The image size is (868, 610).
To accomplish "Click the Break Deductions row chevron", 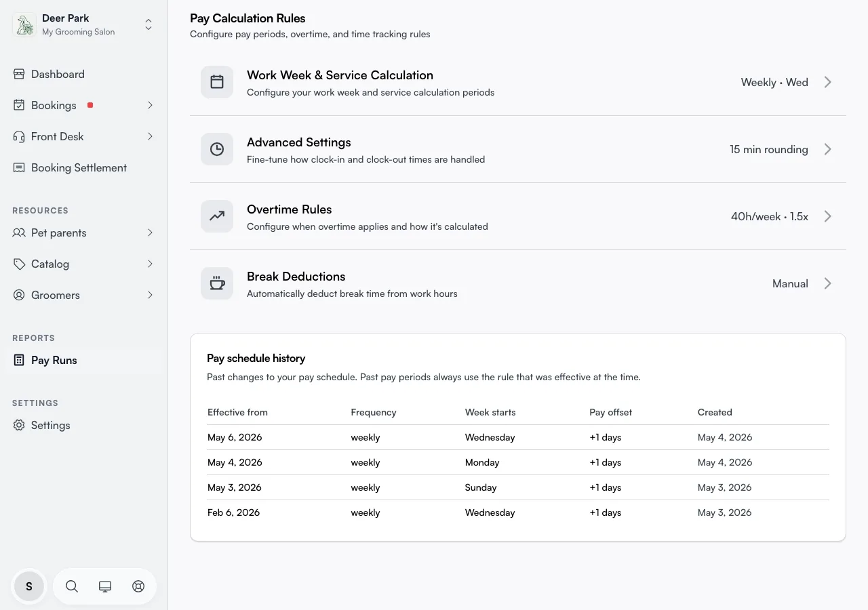I will (827, 283).
